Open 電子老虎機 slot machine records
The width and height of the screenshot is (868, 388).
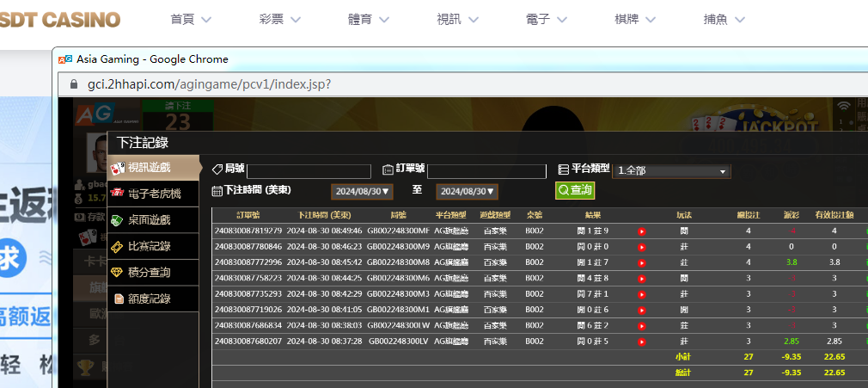[154, 194]
